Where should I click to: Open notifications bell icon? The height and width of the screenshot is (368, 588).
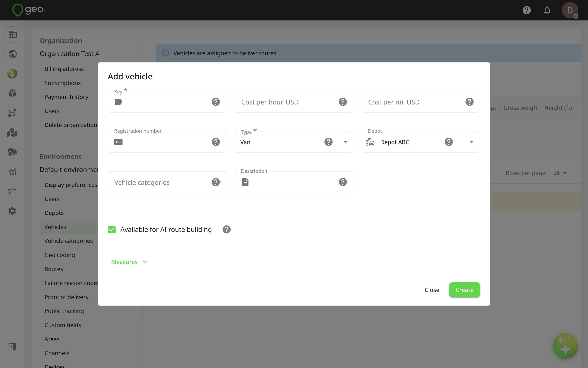pos(547,10)
